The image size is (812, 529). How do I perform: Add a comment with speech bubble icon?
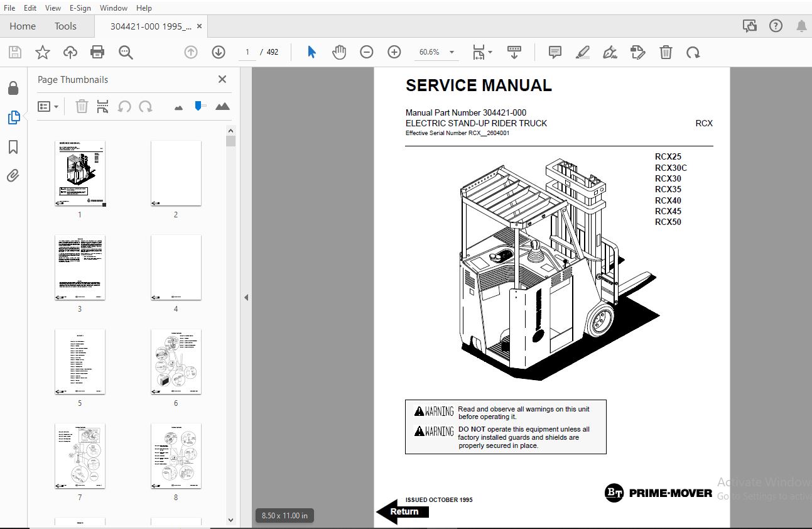click(x=555, y=52)
